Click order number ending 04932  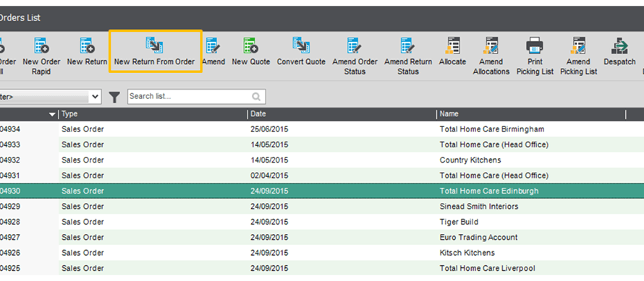pos(10,160)
